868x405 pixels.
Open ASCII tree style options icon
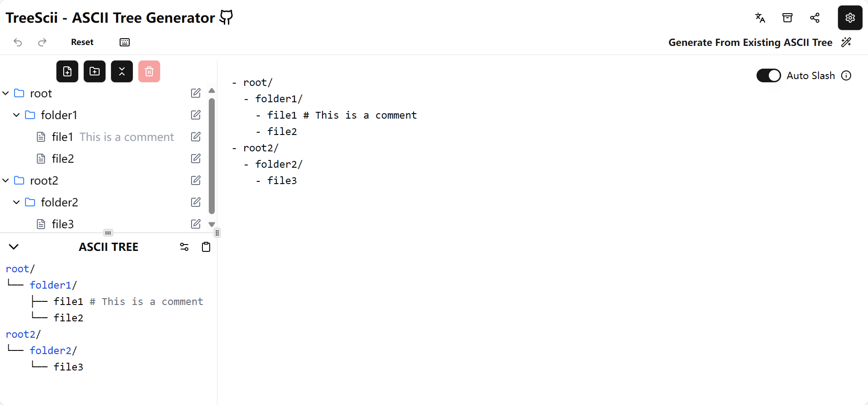pos(184,247)
